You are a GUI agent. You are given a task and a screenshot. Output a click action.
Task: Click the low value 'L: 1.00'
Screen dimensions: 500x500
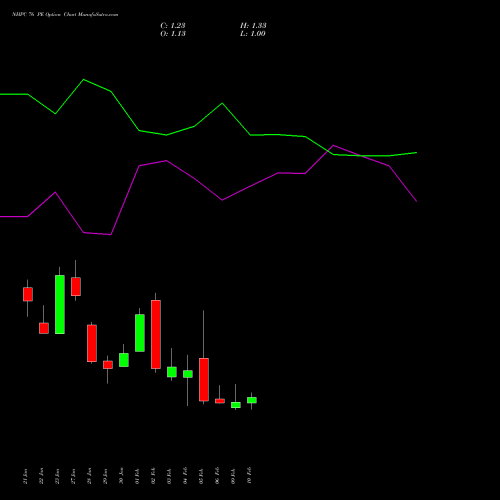253,34
